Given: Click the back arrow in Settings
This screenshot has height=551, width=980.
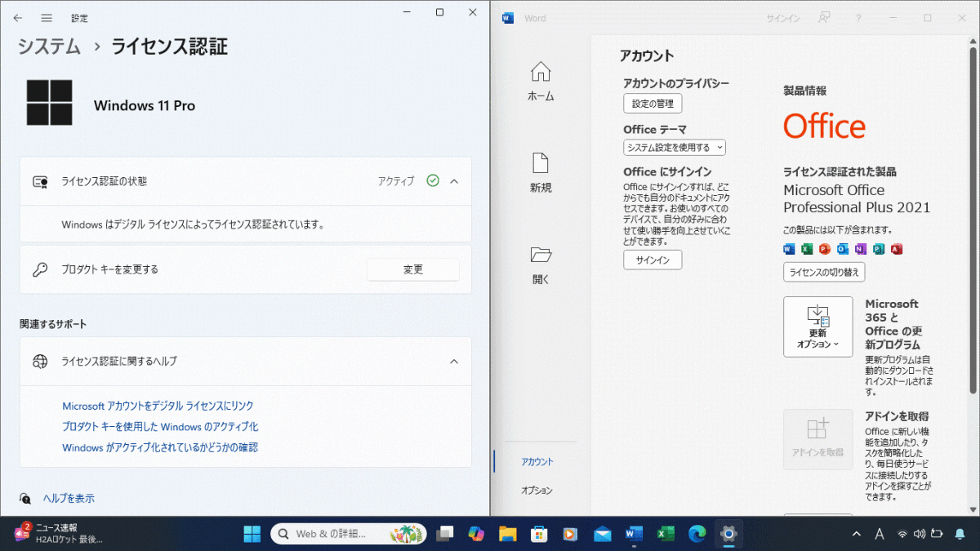Looking at the screenshot, I should (x=18, y=17).
